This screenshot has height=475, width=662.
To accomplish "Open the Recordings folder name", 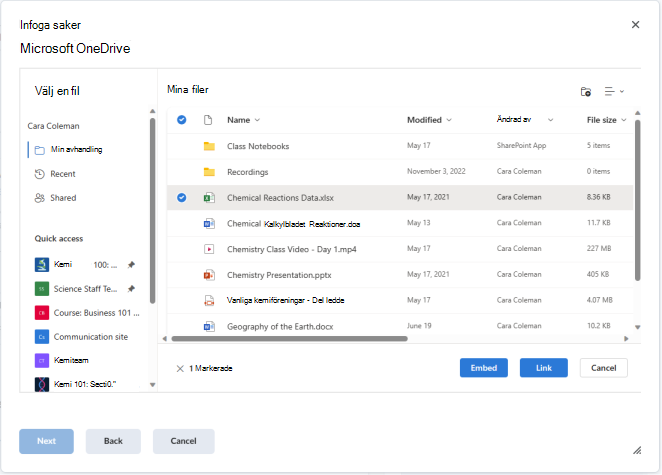I will pyautogui.click(x=247, y=172).
